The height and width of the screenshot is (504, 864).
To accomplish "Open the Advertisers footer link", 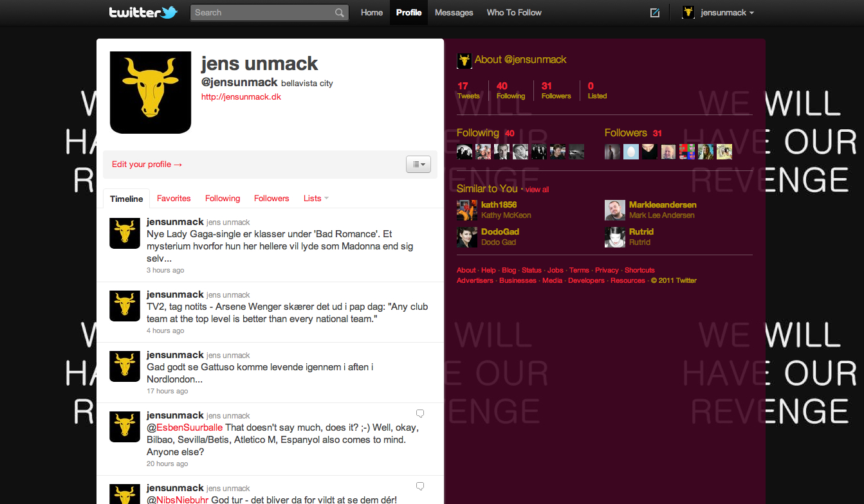I will click(475, 281).
